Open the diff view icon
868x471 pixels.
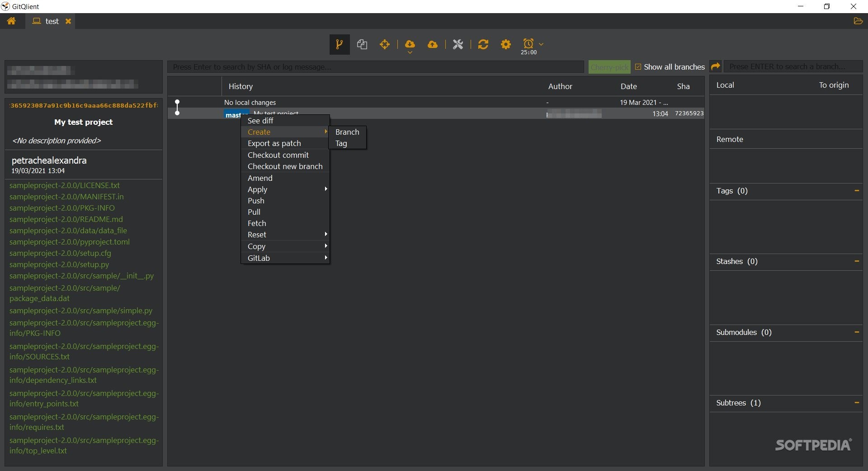click(362, 44)
